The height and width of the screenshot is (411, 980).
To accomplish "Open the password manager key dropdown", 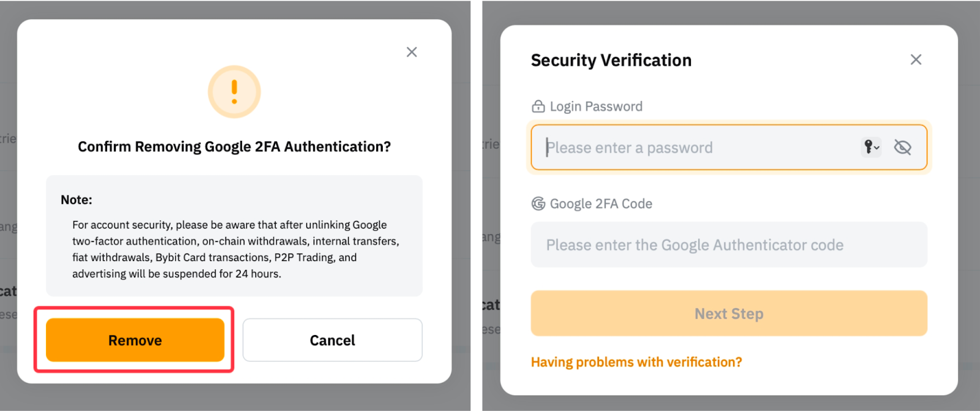I will pyautogui.click(x=871, y=147).
